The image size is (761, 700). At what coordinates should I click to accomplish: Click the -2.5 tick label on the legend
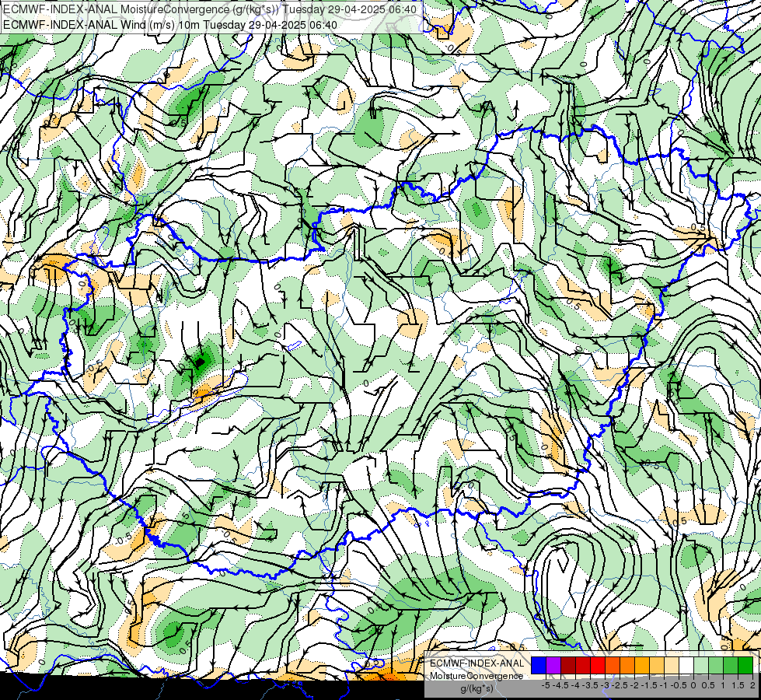coord(620,685)
